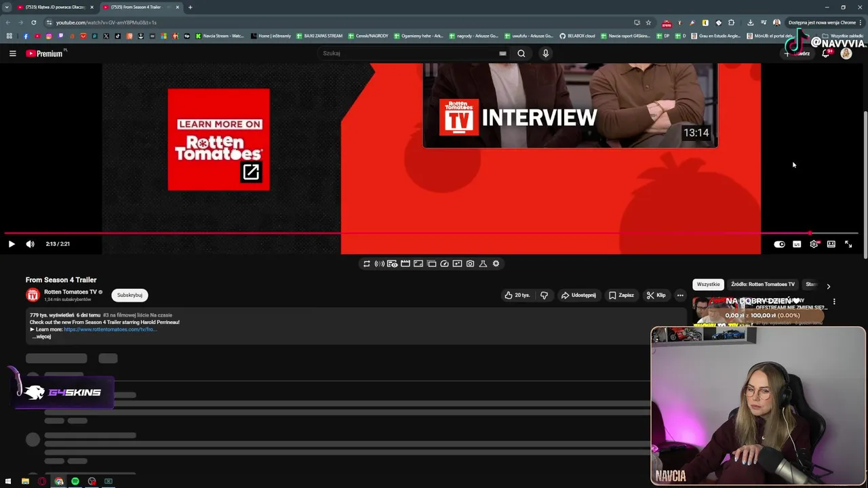Show more filter chips with the right arrow

click(828, 286)
